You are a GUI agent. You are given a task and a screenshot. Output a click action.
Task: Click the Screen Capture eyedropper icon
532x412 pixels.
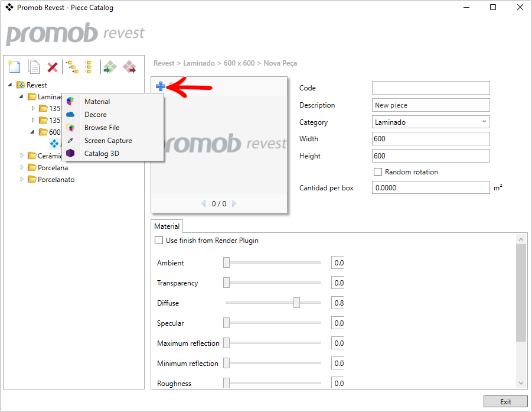(70, 140)
